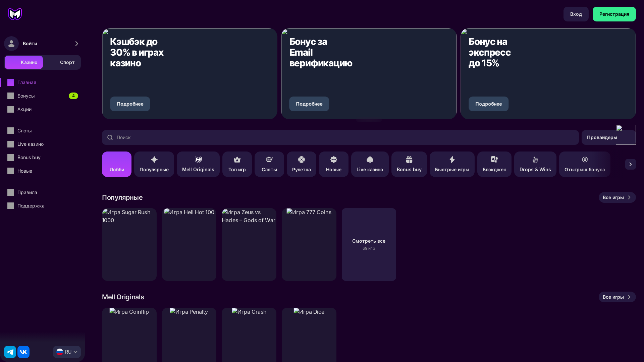Click the Топ игр crown icon
Screen dimensions: 644x362
click(237, 160)
